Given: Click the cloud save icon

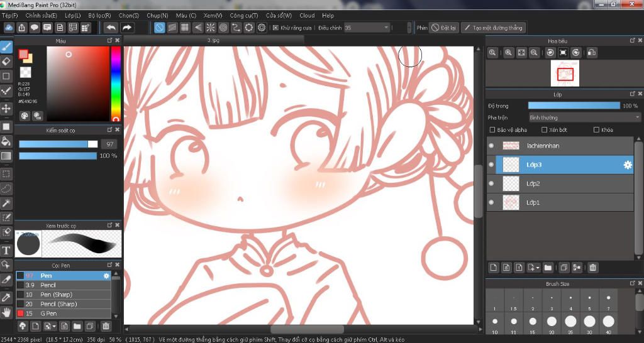Looking at the screenshot, I should pyautogui.click(x=9, y=28).
